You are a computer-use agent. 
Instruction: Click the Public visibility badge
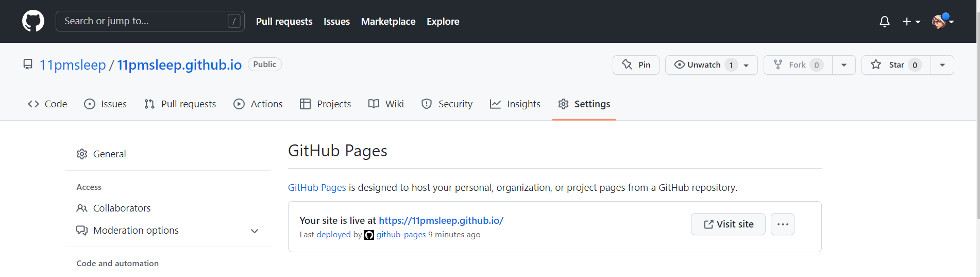[x=265, y=64]
